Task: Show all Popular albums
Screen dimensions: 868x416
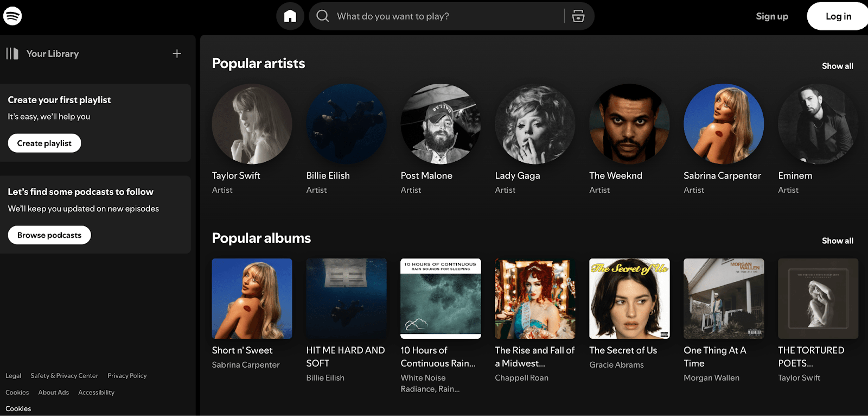Action: click(838, 241)
